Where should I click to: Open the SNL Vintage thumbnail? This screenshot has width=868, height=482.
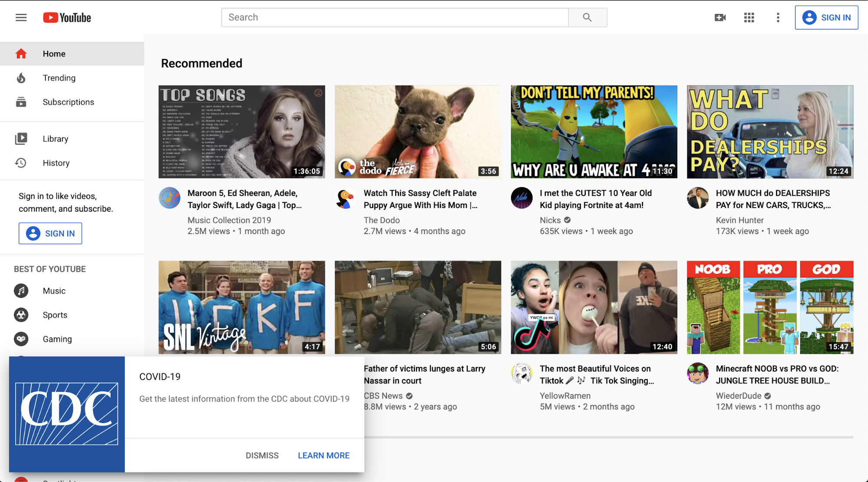241,307
